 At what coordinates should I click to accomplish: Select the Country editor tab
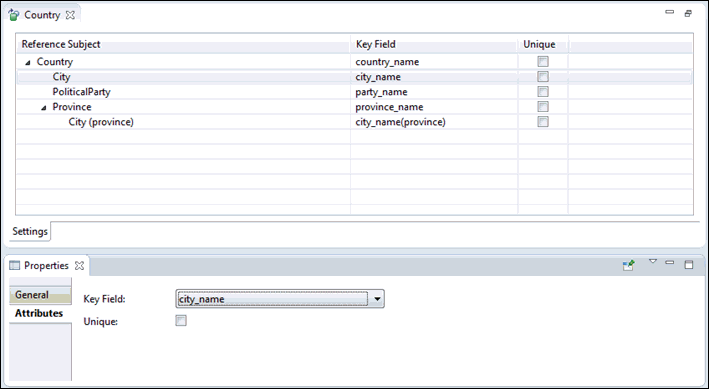[42, 15]
